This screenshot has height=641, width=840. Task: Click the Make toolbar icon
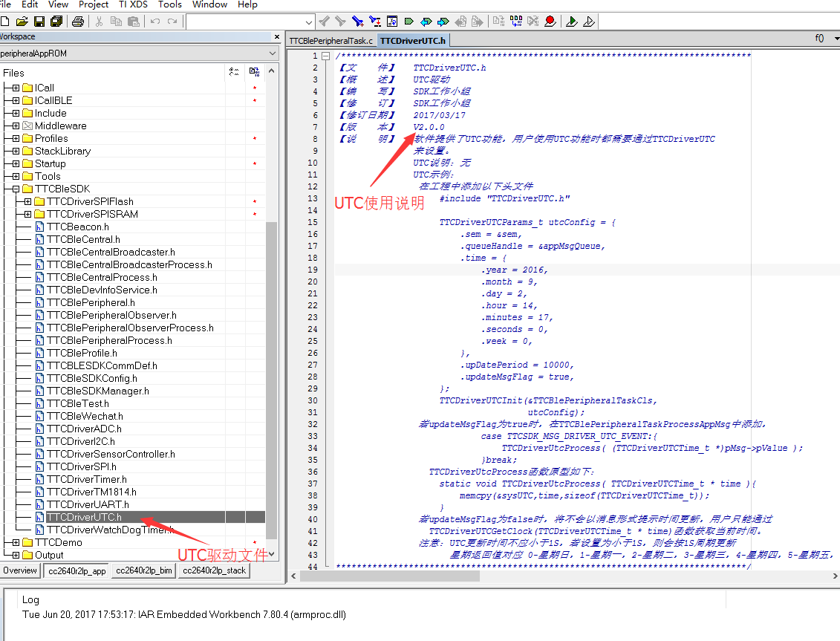coord(516,22)
